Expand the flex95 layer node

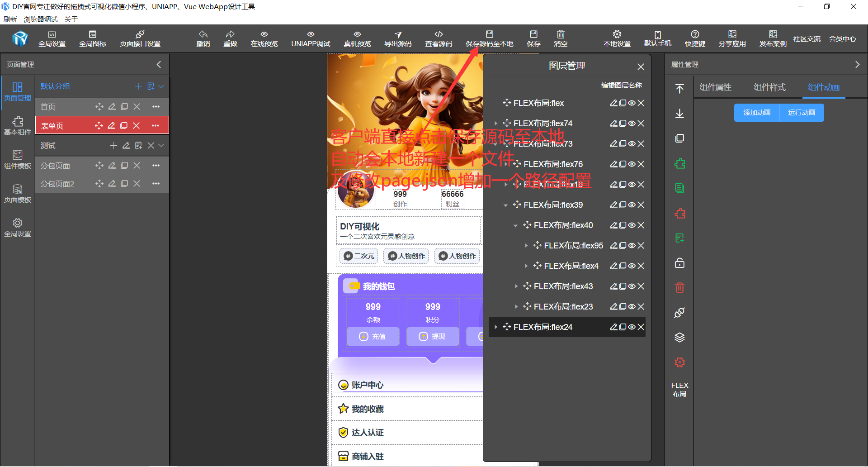coord(526,245)
